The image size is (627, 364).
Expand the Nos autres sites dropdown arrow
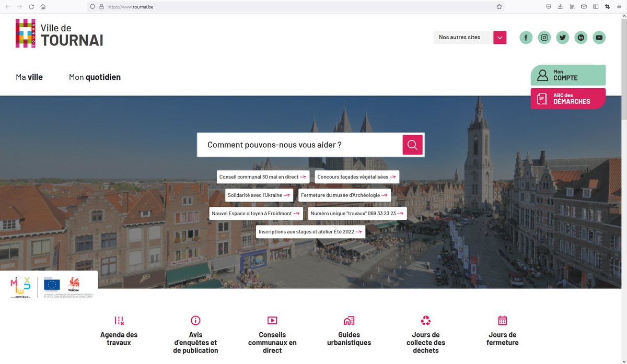(x=500, y=38)
